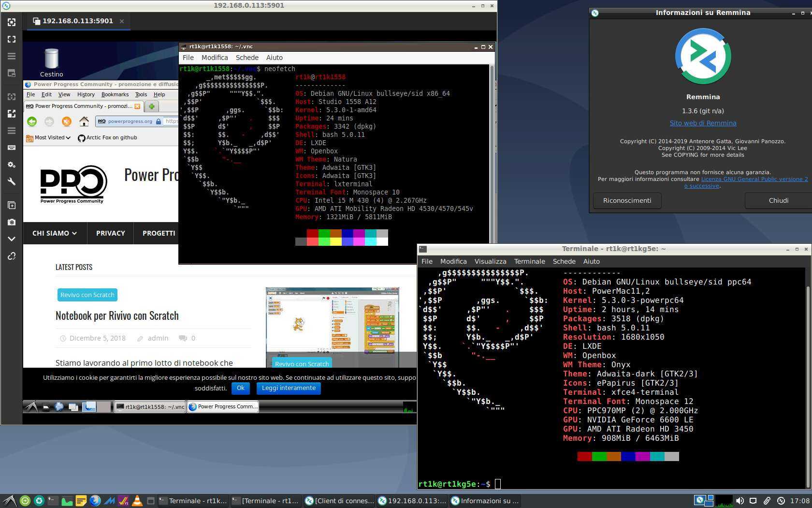The height and width of the screenshot is (508, 812).
Task: Toggle keyboard grab icon in Remmina sidebar
Action: tap(12, 148)
